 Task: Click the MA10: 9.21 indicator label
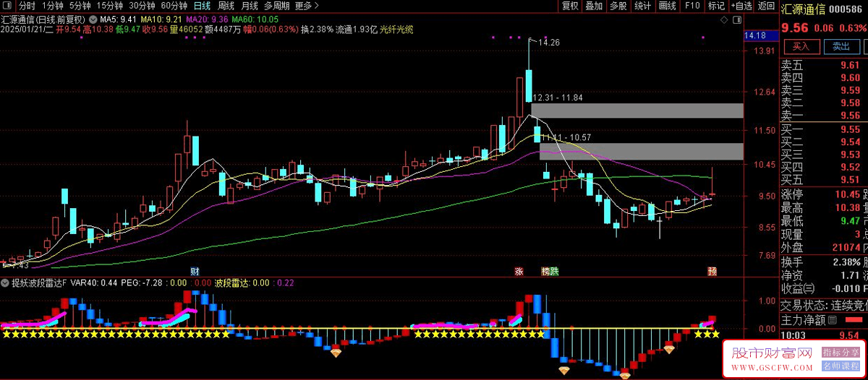point(161,19)
